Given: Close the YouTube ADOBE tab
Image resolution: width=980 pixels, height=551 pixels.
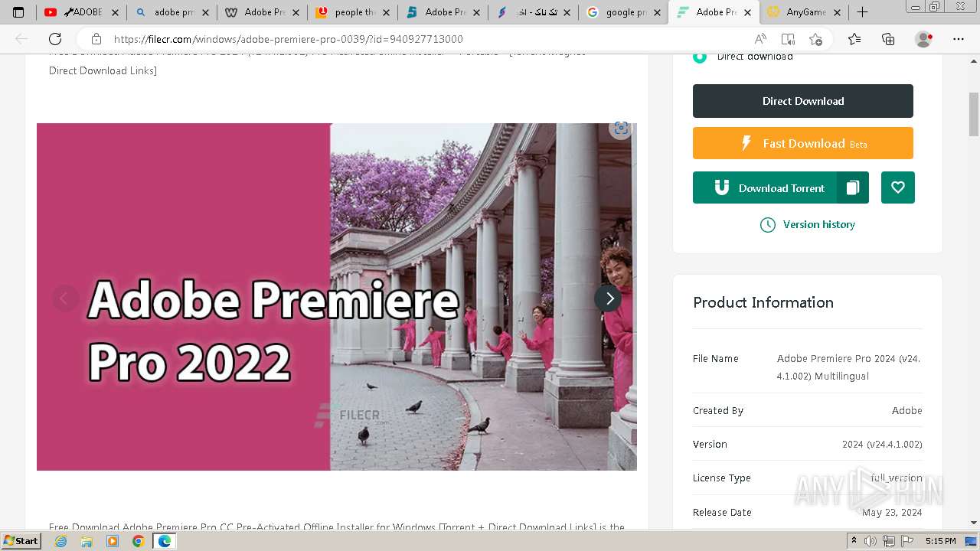Looking at the screenshot, I should coord(115,12).
